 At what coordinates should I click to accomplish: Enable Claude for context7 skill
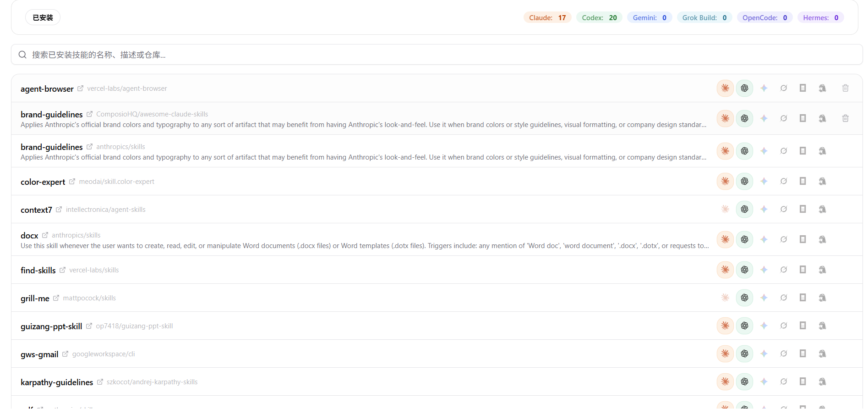coord(726,209)
